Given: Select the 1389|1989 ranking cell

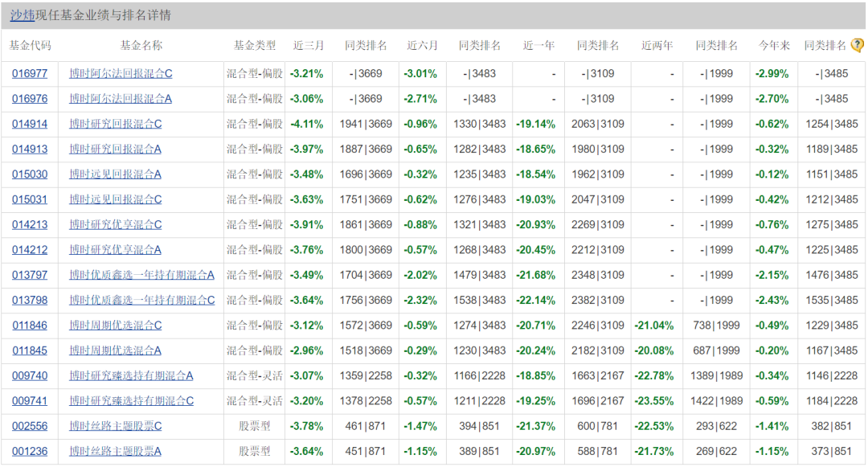Looking at the screenshot, I should 717,375.
